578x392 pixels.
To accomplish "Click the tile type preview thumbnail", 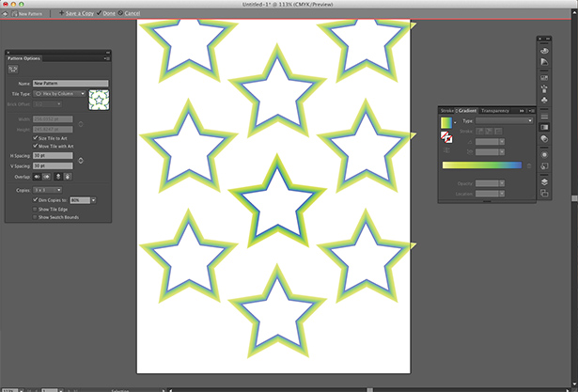I will (99, 100).
